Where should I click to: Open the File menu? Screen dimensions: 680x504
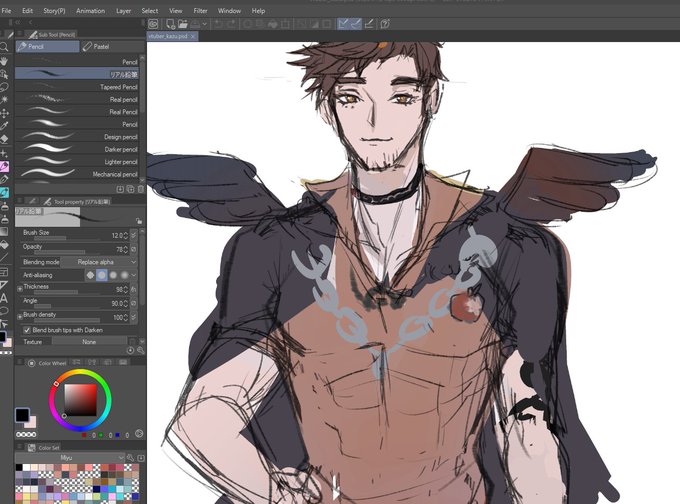click(7, 10)
